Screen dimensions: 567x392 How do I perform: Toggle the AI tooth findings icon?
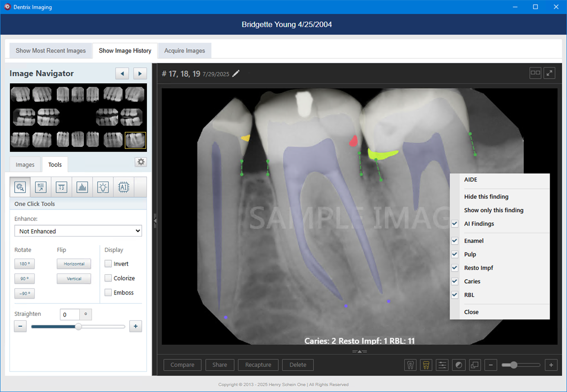(411, 365)
